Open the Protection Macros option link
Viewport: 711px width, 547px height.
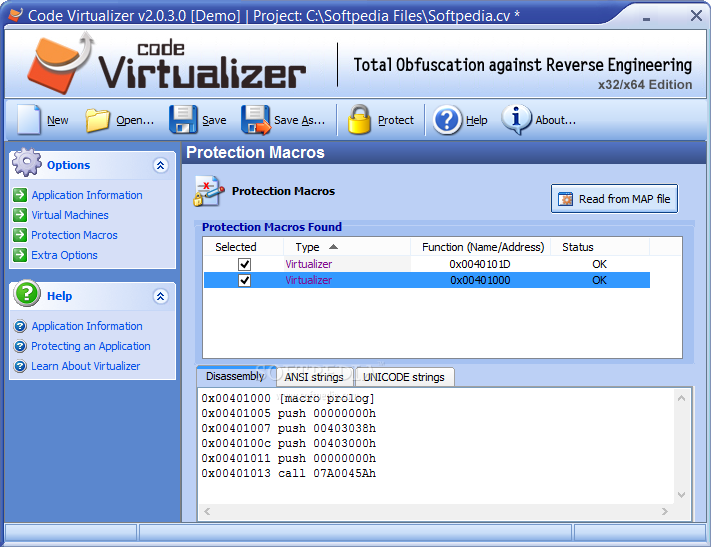[x=74, y=235]
